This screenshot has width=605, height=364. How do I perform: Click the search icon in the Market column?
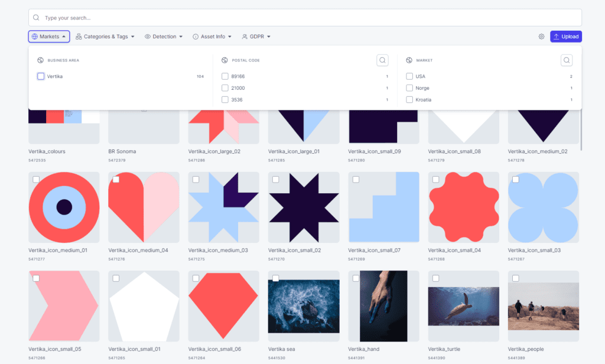click(x=567, y=60)
